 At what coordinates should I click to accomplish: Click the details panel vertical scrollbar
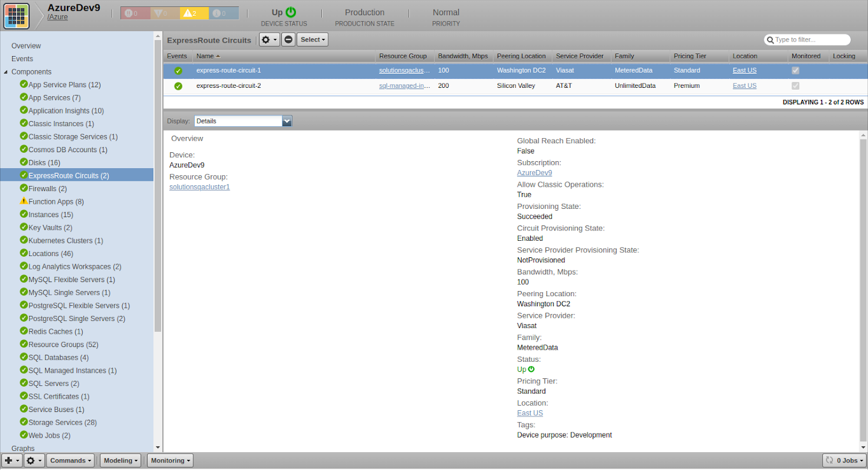coord(864,290)
